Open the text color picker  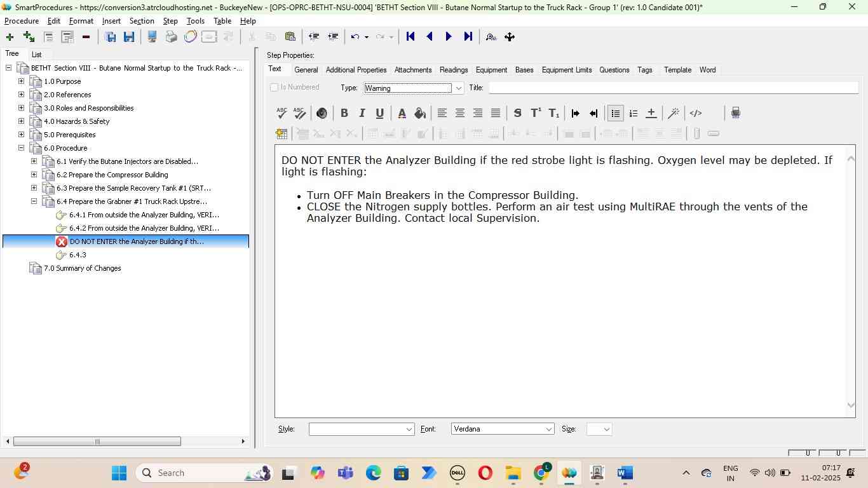[x=402, y=113]
